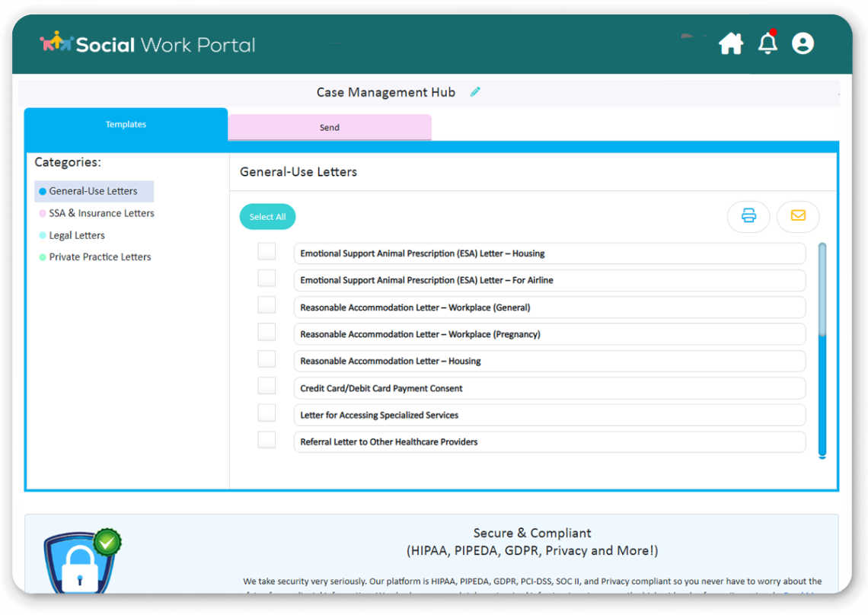The image size is (868, 615).
Task: Switch to the Send tab
Action: 329,127
